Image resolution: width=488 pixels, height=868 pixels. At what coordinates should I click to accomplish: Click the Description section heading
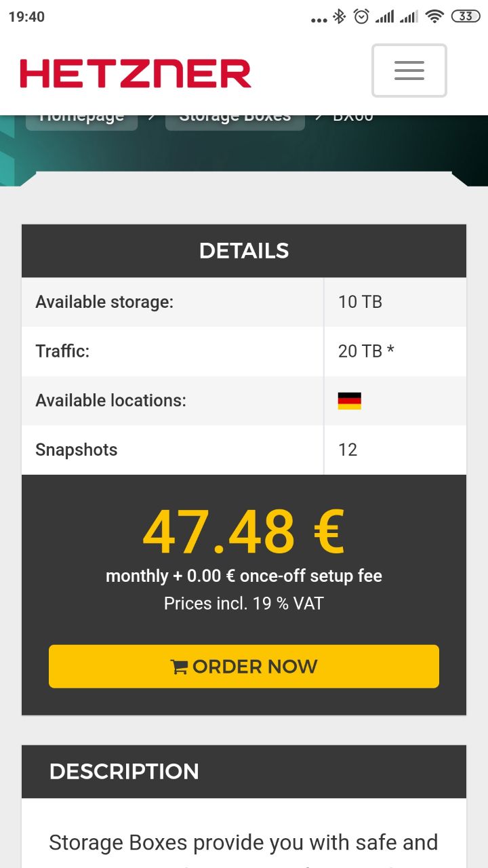(x=124, y=772)
